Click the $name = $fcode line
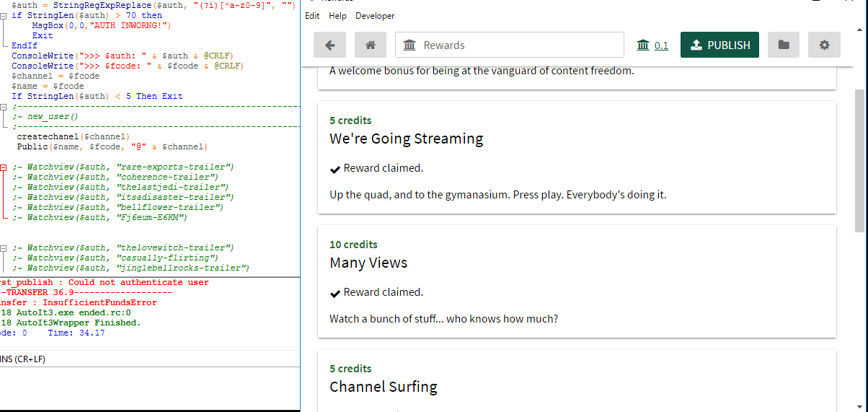This screenshot has height=412, width=868. (x=48, y=86)
